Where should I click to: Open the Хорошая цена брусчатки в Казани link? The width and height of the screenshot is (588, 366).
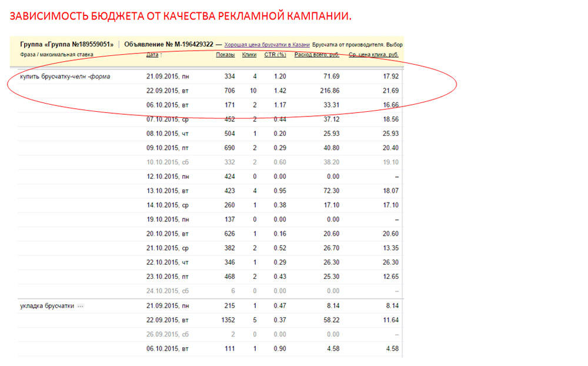pyautogui.click(x=267, y=45)
